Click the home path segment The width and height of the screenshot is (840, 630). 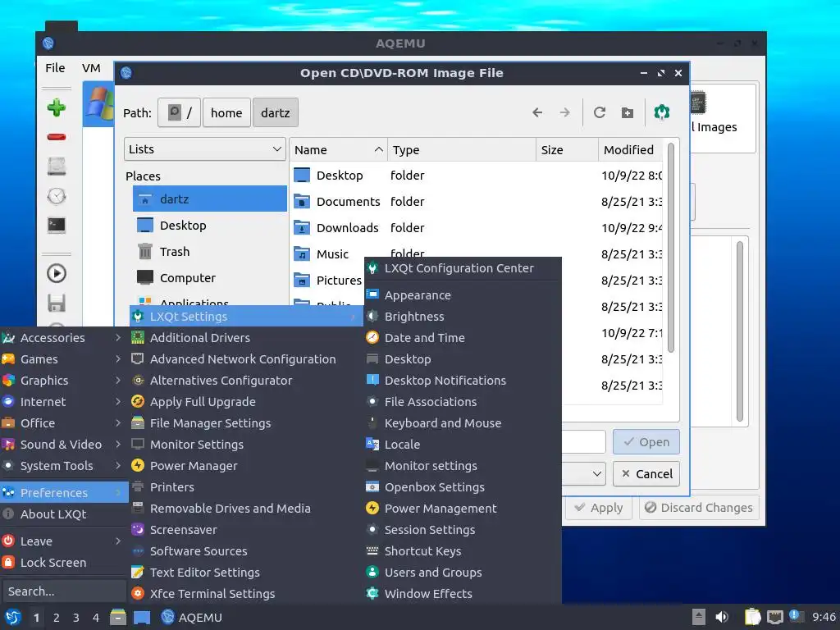click(226, 112)
